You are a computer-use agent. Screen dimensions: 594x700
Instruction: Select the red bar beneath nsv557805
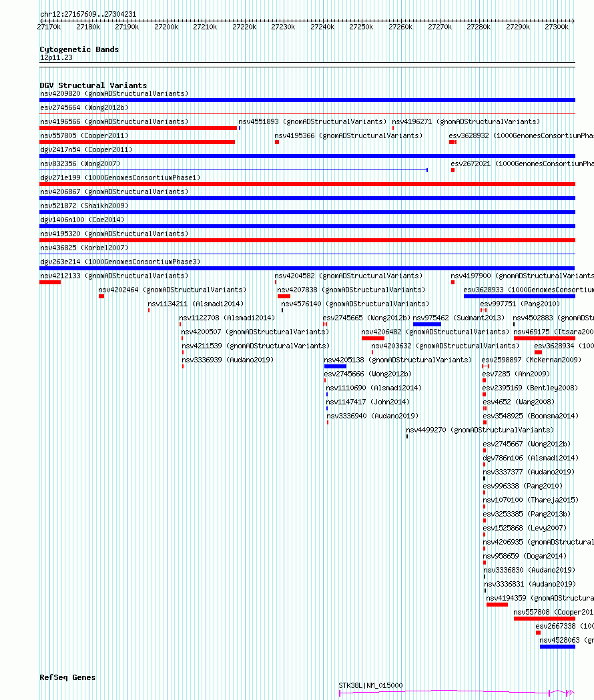137,142
